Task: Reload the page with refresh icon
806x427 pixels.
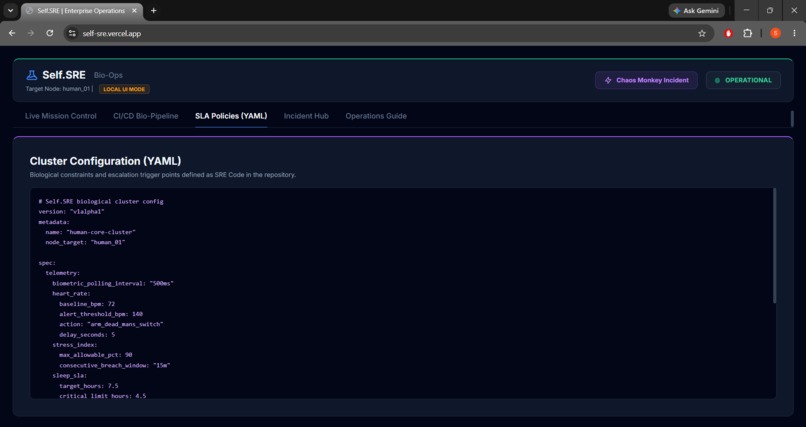Action: [x=49, y=33]
